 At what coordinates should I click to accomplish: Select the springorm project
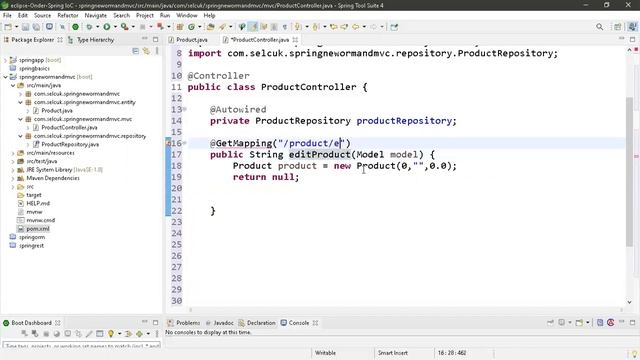32,237
